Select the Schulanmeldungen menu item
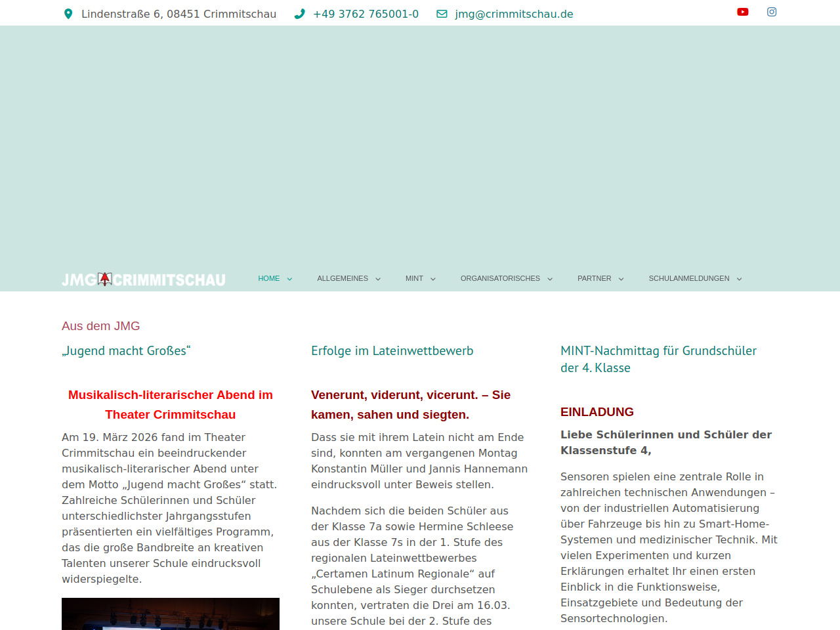 click(688, 278)
